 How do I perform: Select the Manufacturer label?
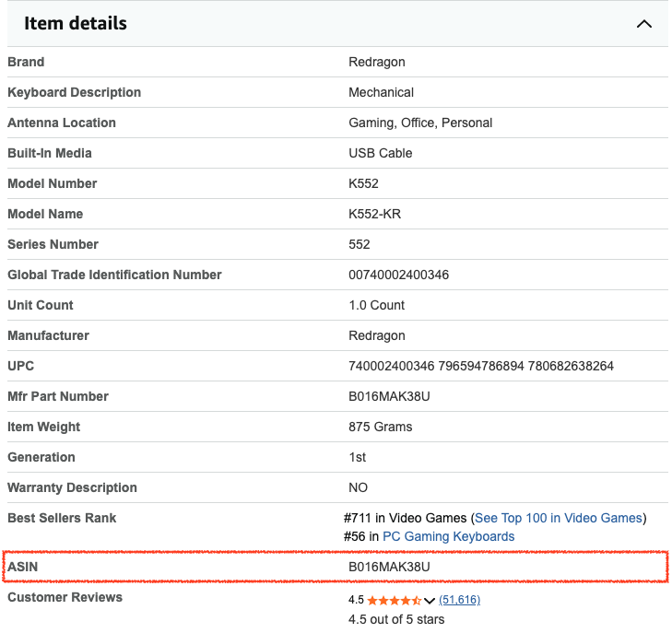point(49,335)
